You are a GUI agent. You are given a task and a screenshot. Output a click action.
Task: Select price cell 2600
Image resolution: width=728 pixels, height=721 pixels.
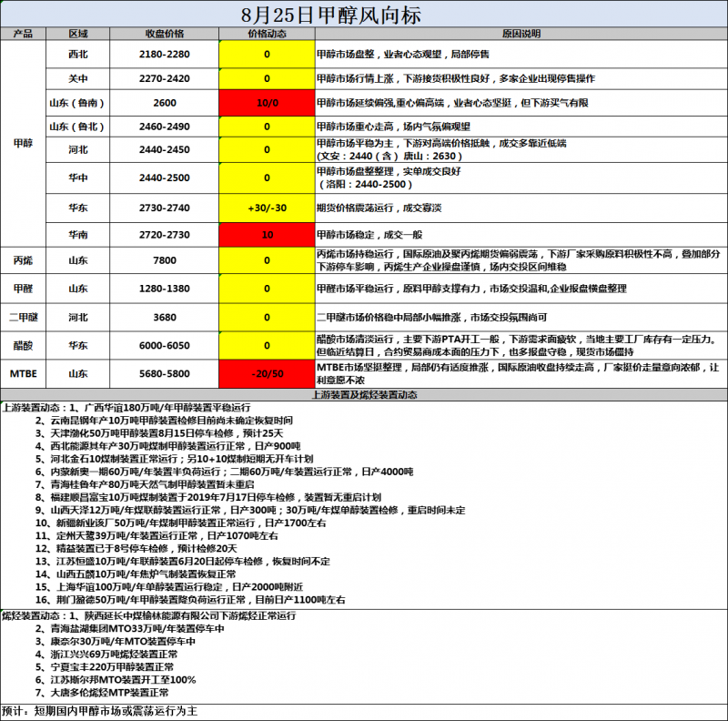pyautogui.click(x=165, y=103)
